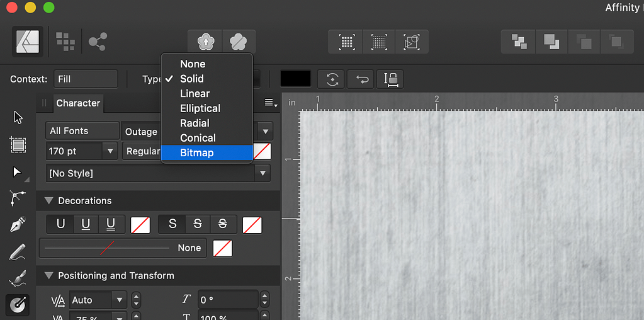Screen dimensions: 644x320
Task: Click the reverse gradient arrow button
Action: click(x=361, y=79)
